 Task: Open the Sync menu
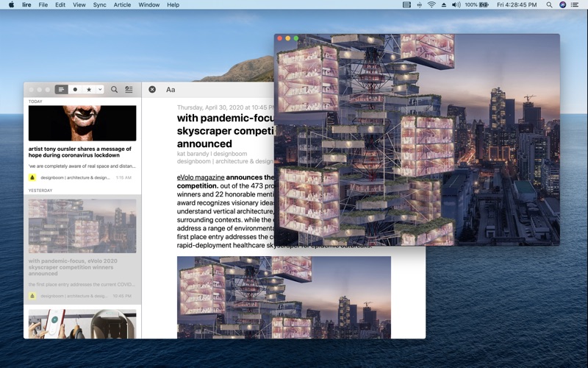coord(99,4)
